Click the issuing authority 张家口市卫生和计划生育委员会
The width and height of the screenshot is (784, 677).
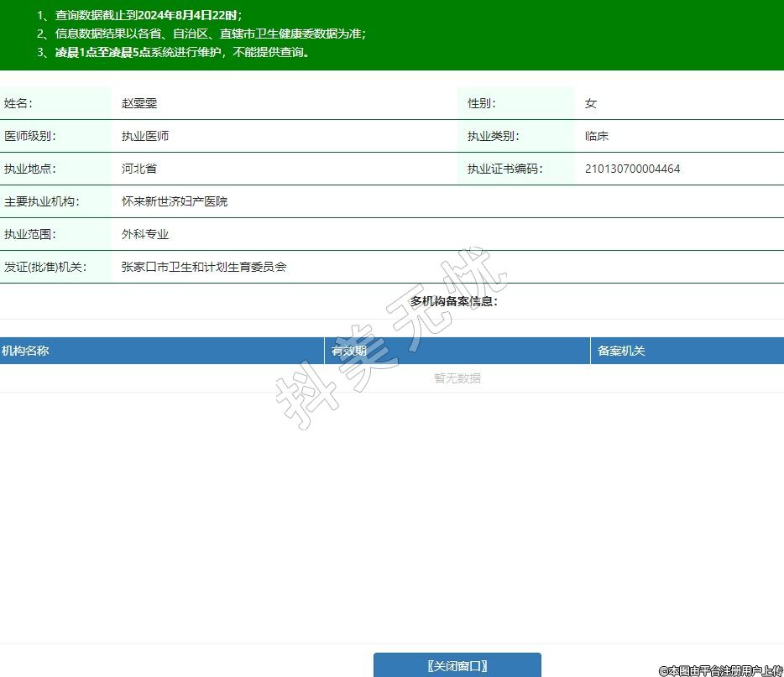pos(204,267)
